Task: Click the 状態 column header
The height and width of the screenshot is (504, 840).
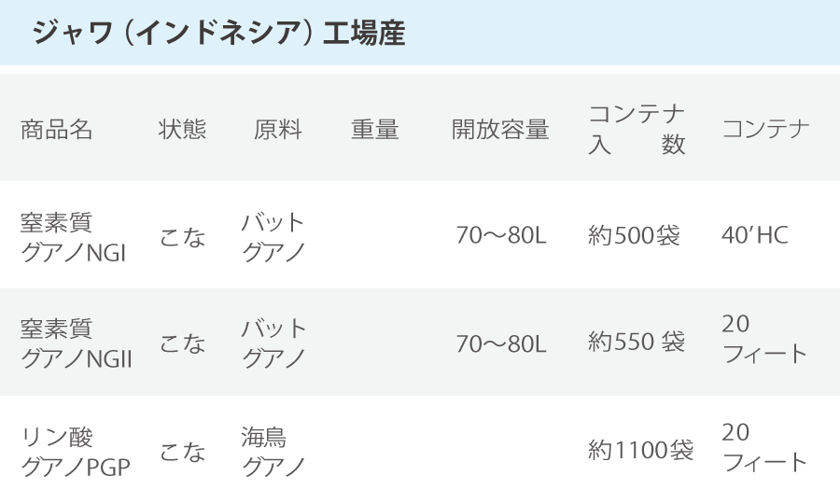Action: (x=182, y=130)
